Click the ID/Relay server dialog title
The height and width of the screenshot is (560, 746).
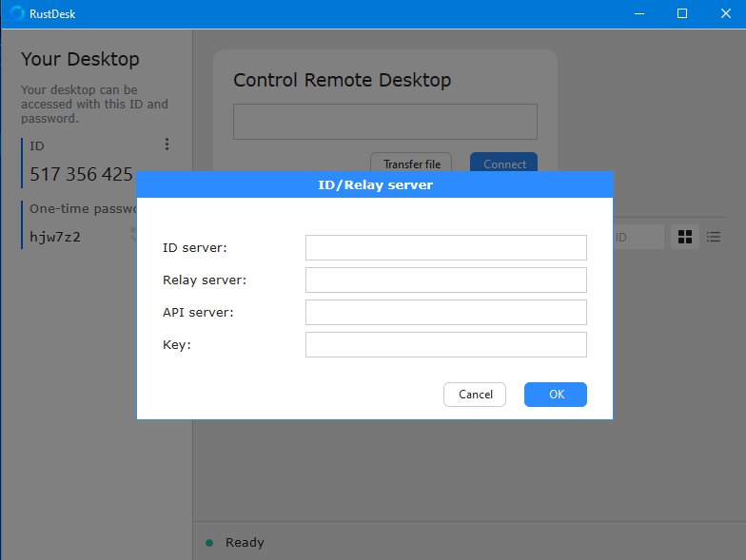click(x=375, y=184)
